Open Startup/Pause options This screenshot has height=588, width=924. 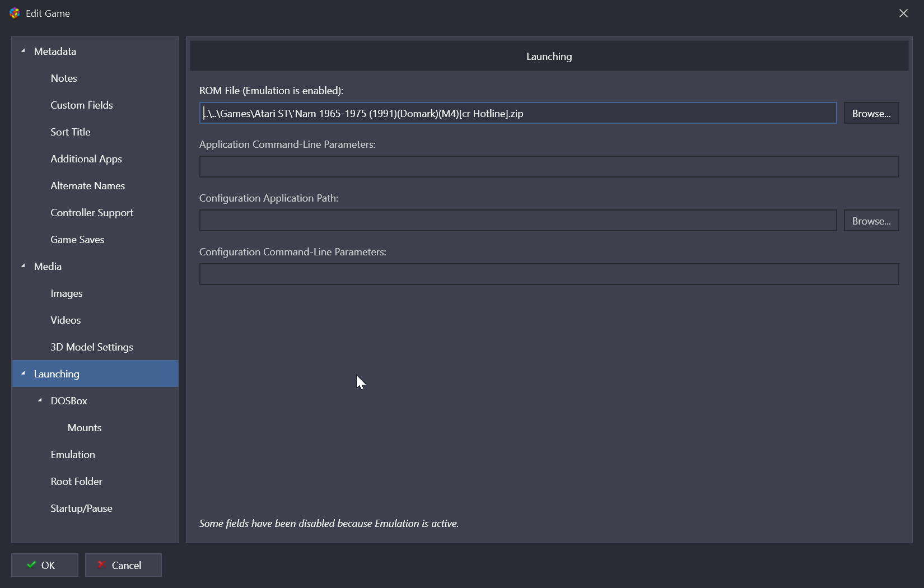click(81, 508)
